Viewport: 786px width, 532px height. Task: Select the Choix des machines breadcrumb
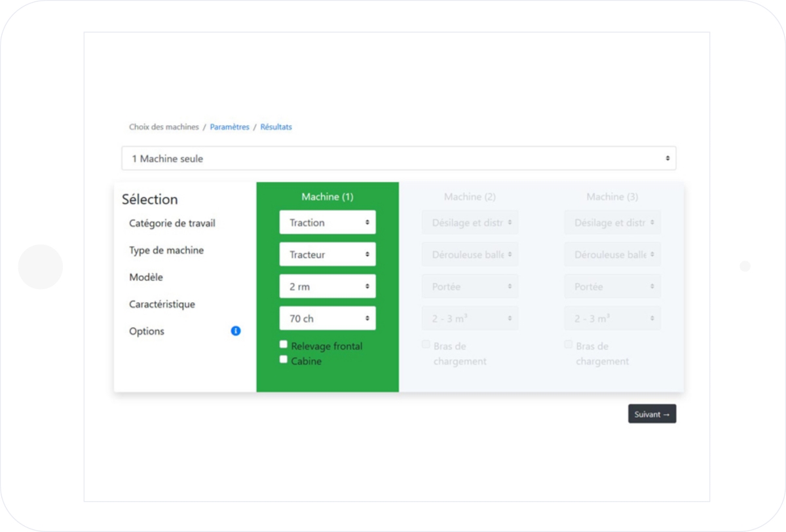pos(164,127)
